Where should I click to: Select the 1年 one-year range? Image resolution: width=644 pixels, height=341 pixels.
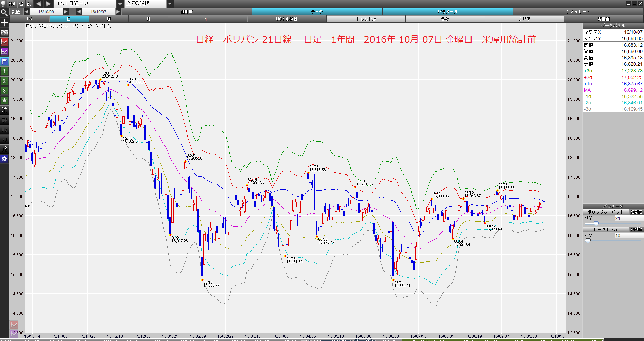click(208, 19)
